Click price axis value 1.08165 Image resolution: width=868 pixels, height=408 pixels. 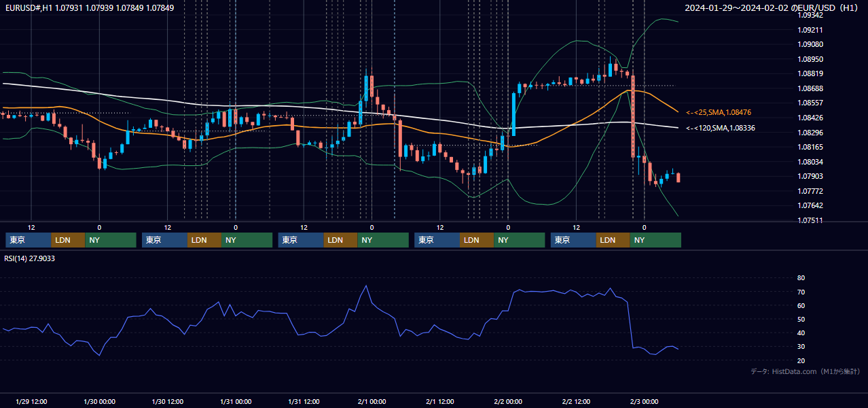point(810,147)
